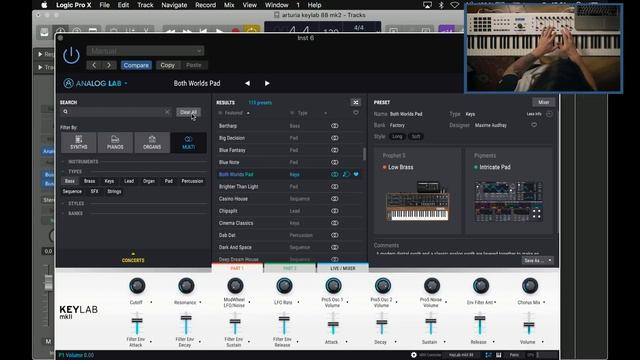Click the Mixer button in Preset panel
640x360 pixels.
[543, 102]
